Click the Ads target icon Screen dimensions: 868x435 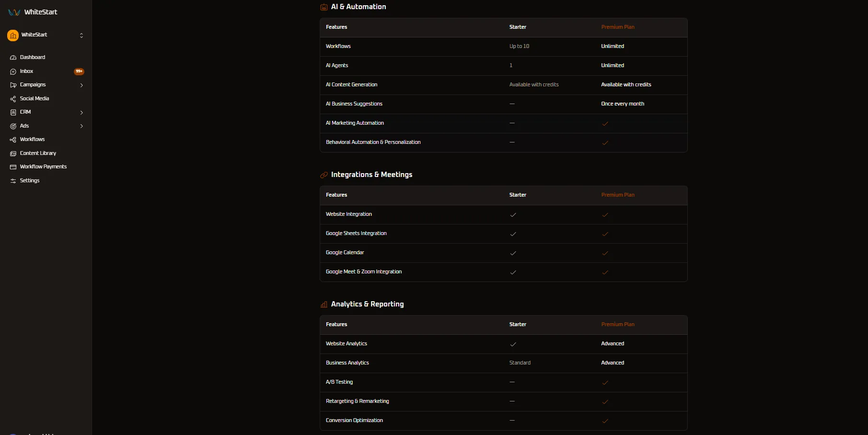coord(13,126)
